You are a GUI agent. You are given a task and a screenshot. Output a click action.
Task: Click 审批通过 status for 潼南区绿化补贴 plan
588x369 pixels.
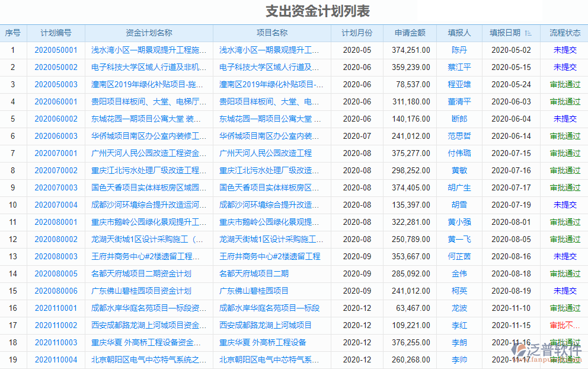pos(564,84)
